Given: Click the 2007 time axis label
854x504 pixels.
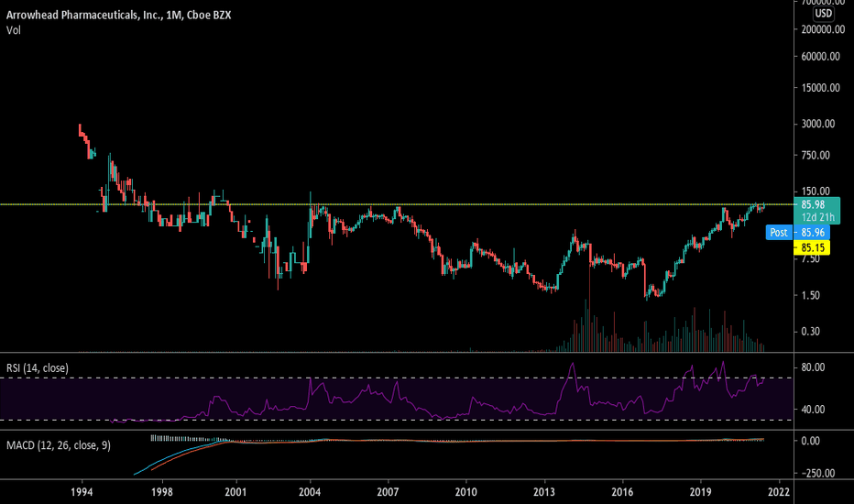Looking at the screenshot, I should click(x=388, y=492).
